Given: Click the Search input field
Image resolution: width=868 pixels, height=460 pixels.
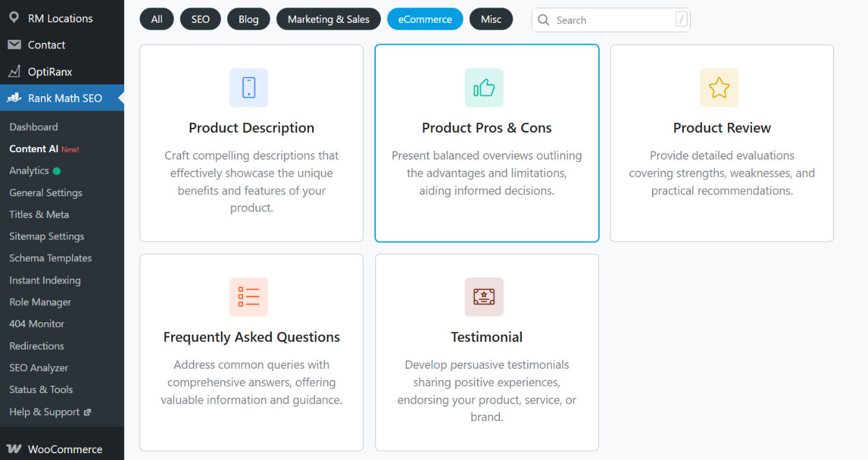Looking at the screenshot, I should 611,19.
